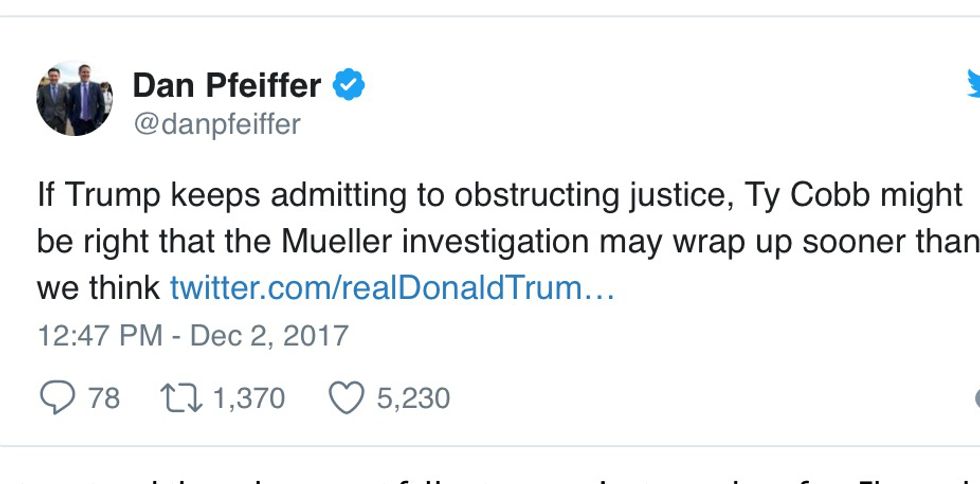Screen dimensions: 980x484
Task: Click the 78 replies count
Action: 103,398
